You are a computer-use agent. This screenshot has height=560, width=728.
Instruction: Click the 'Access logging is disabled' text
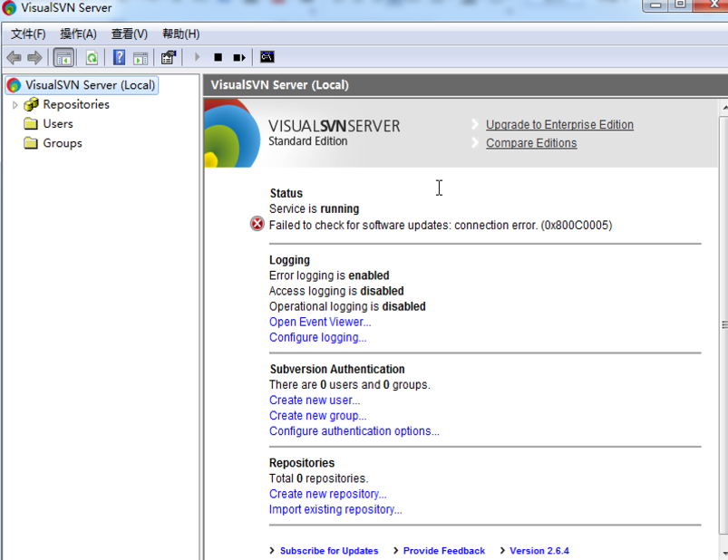pyautogui.click(x=336, y=291)
